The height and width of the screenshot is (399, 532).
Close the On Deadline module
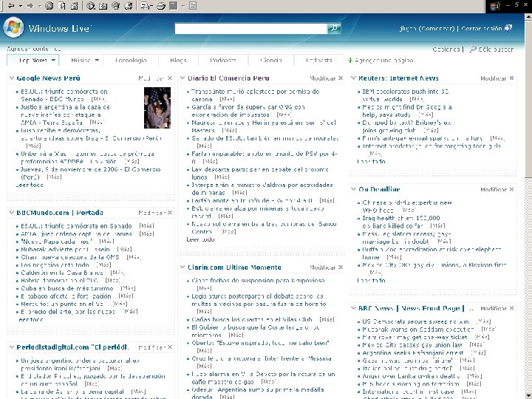511,189
